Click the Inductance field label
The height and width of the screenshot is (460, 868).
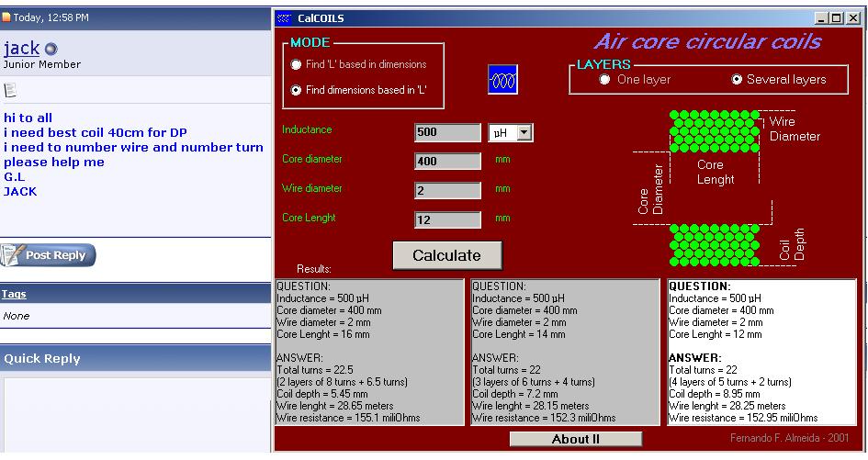[x=307, y=129]
